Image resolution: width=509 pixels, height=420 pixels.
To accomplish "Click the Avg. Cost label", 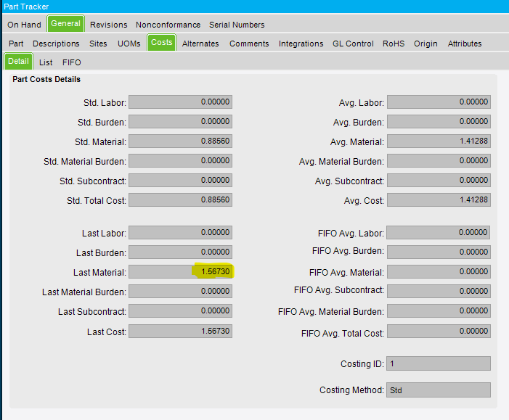I will (x=364, y=201).
